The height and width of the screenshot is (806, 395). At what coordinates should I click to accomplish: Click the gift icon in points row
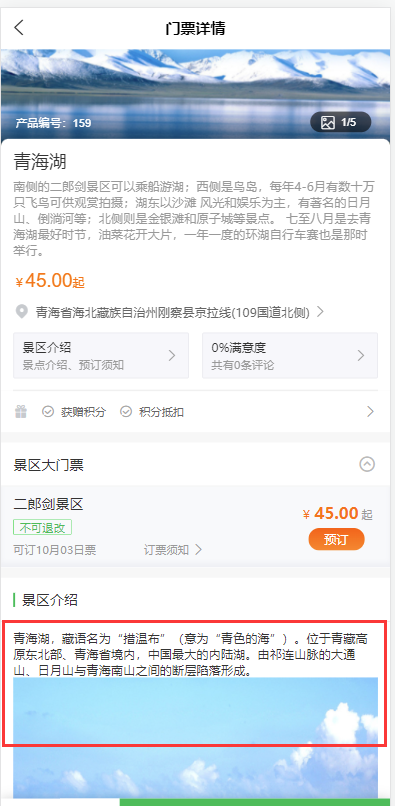tap(21, 412)
